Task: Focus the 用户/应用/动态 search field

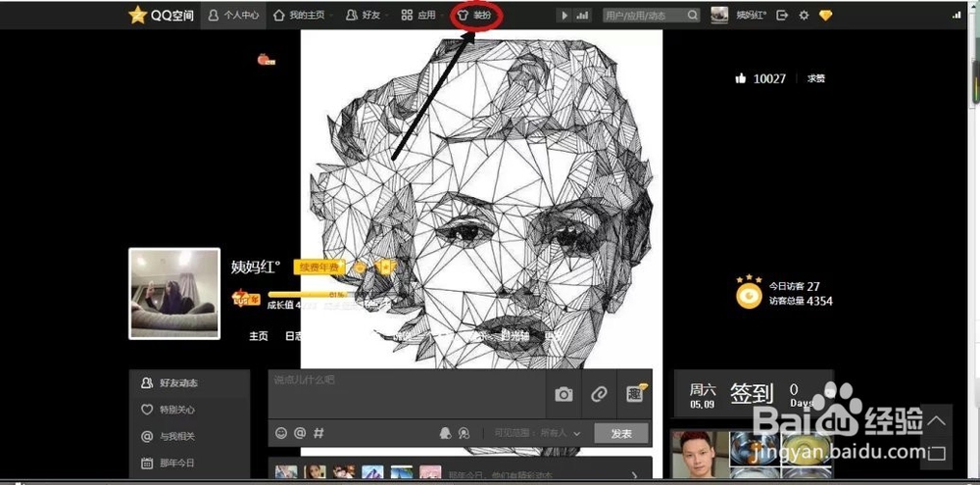Action: [644, 16]
